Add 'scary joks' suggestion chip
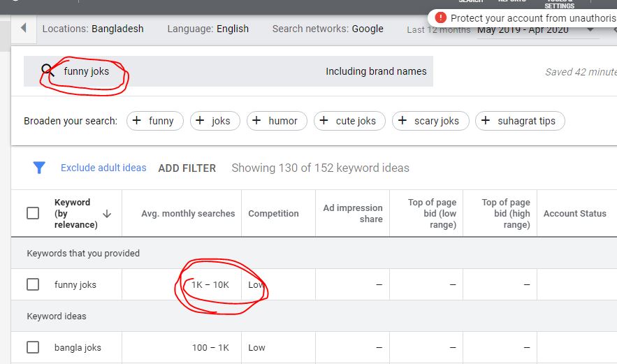Image resolution: width=617 pixels, height=364 pixels. point(430,121)
